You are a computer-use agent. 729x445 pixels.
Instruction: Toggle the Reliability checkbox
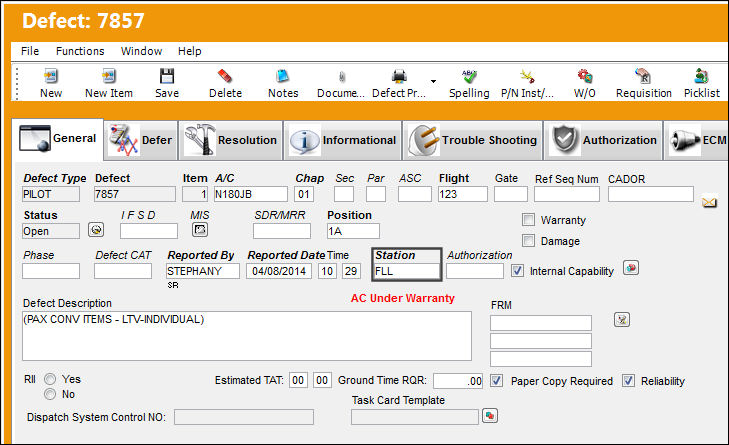(x=629, y=380)
